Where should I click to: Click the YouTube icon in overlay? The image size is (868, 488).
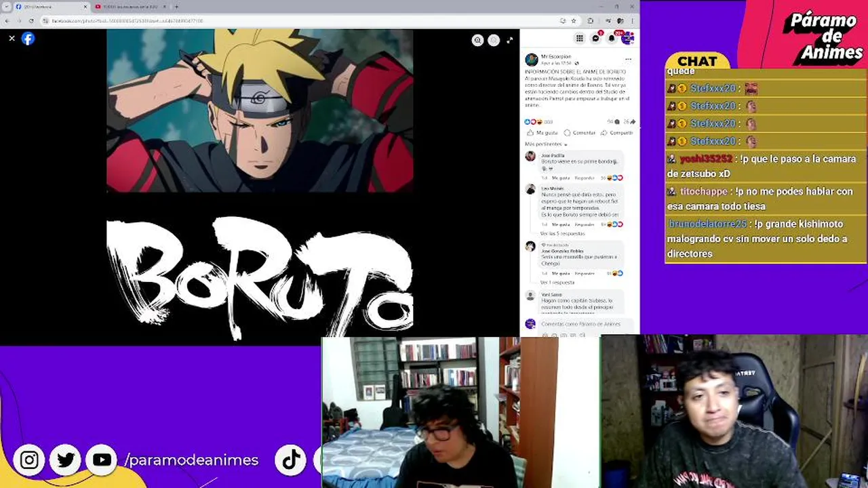pos(102,460)
